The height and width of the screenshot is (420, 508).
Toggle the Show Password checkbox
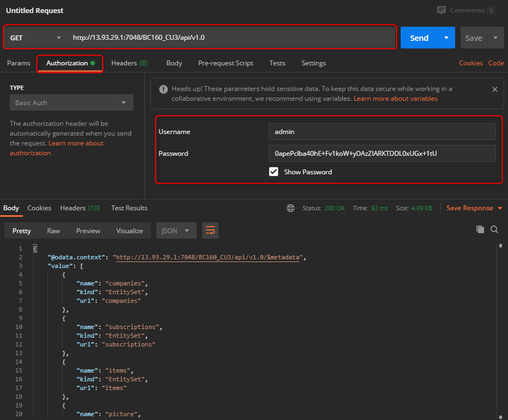tap(274, 172)
